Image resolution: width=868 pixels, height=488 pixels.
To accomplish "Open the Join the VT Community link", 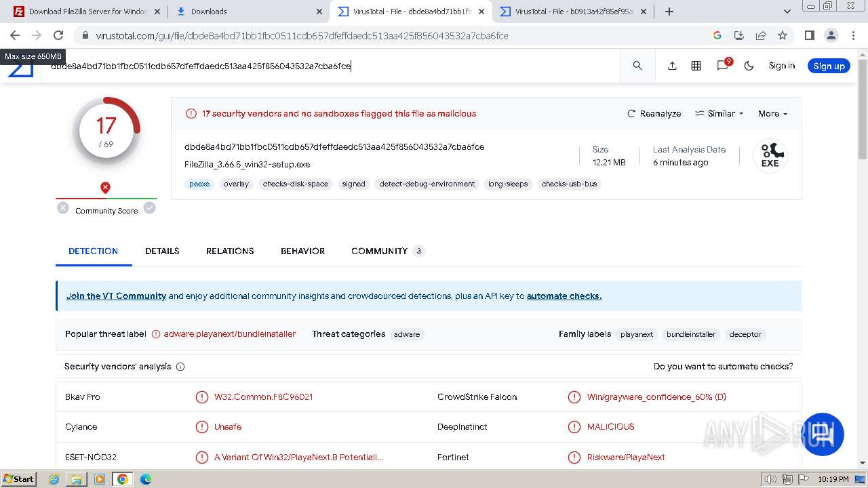I will click(116, 296).
